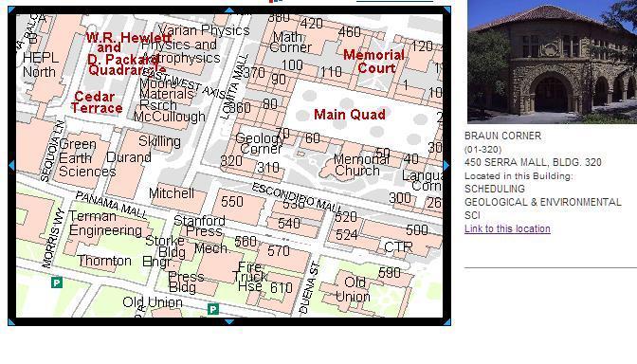This screenshot has width=637, height=364.
Task: Click the Braun Corner building photo
Action: click(x=552, y=62)
